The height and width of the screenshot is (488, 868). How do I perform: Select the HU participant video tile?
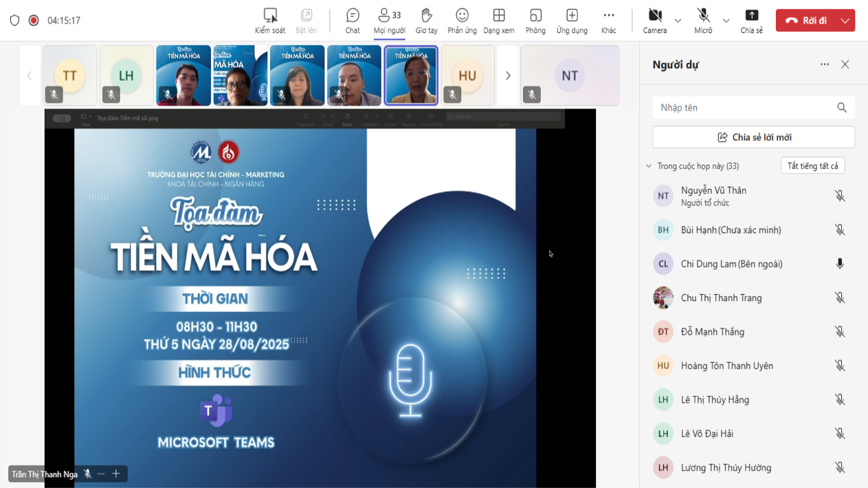tap(467, 76)
